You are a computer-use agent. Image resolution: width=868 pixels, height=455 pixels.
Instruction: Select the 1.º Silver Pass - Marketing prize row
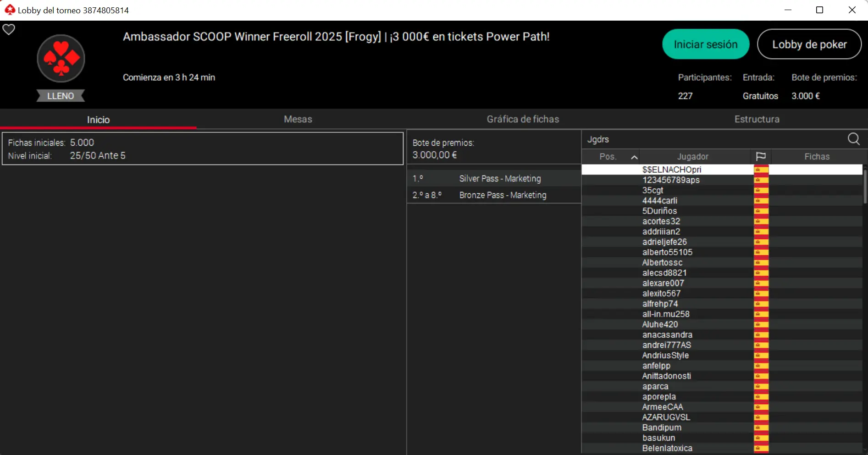[494, 179]
